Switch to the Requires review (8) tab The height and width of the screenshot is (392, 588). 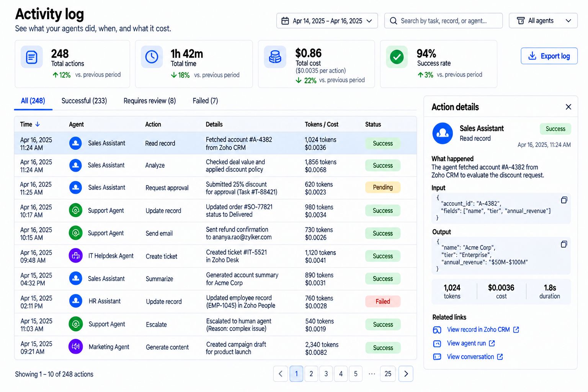tap(150, 101)
